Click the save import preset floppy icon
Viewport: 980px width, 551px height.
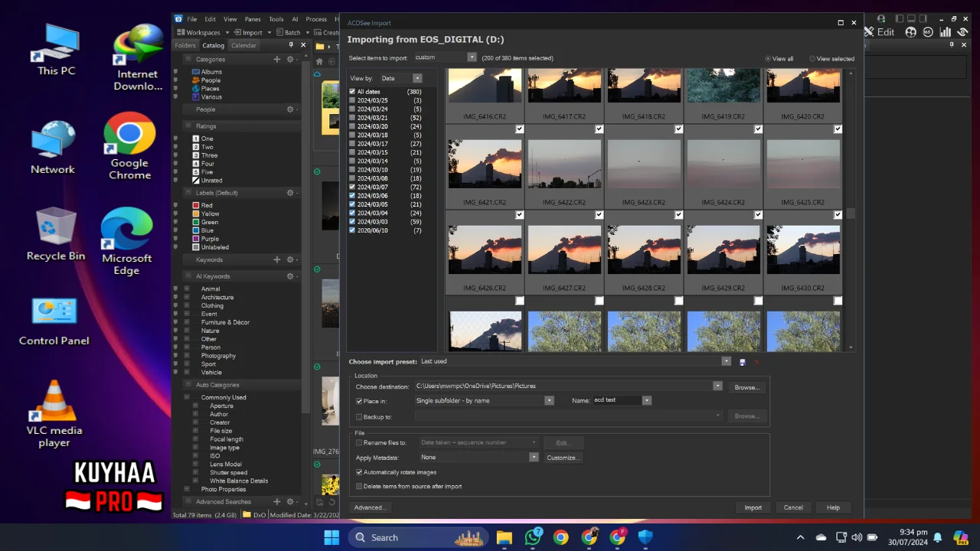coord(742,362)
